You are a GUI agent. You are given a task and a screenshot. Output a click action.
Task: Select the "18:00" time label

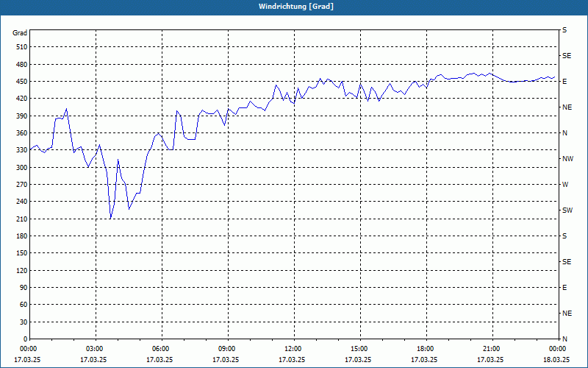(427, 349)
